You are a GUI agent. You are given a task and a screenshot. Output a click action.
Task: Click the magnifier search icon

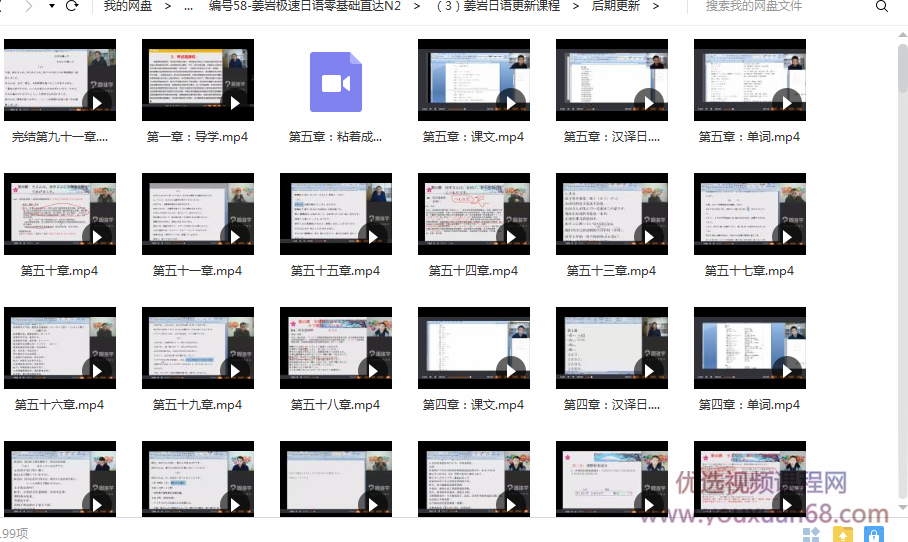(x=881, y=6)
